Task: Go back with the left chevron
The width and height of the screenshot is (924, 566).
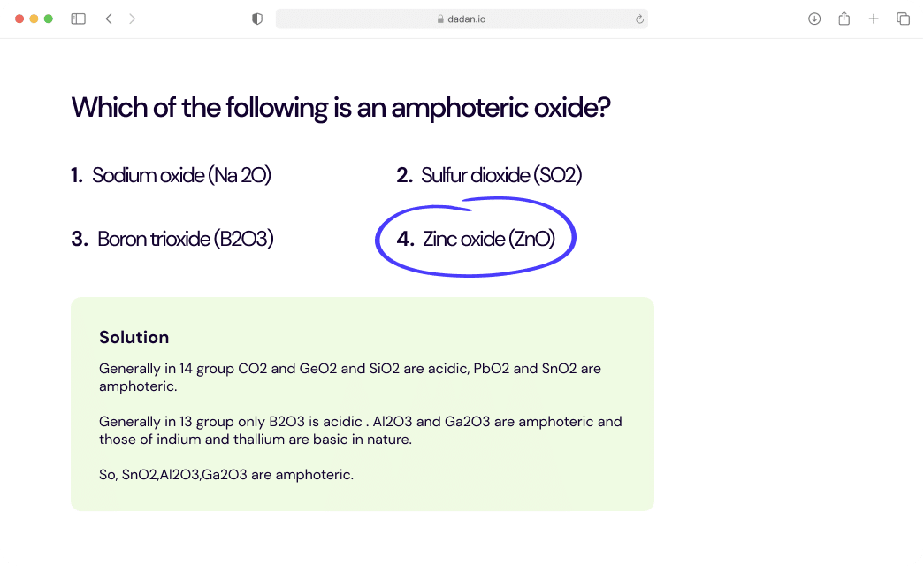Action: tap(109, 19)
